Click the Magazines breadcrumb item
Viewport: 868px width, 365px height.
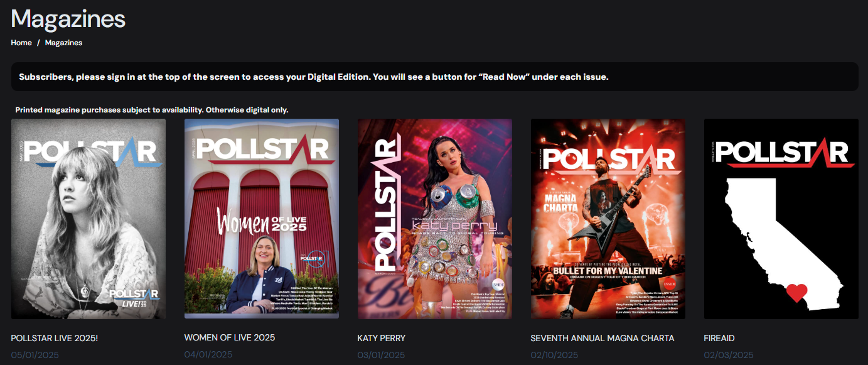(63, 43)
